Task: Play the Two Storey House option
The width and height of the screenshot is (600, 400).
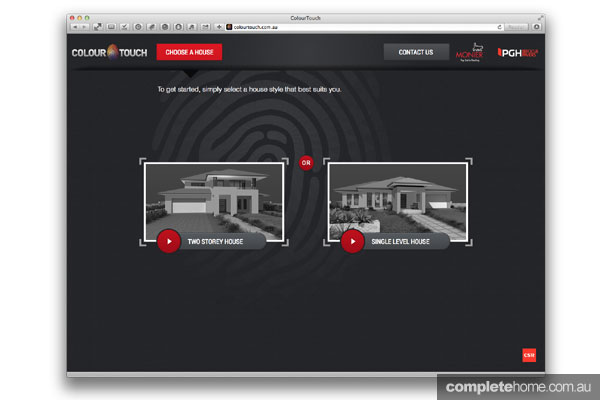Action: coord(168,242)
